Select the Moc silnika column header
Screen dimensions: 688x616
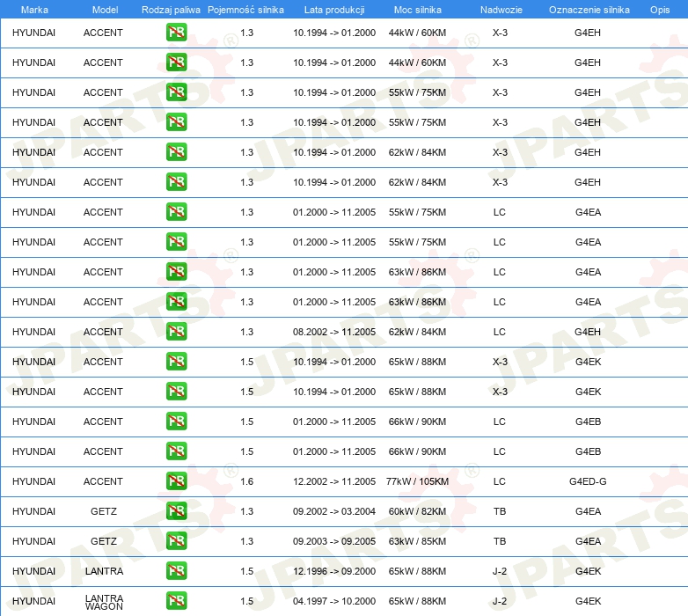tap(417, 10)
